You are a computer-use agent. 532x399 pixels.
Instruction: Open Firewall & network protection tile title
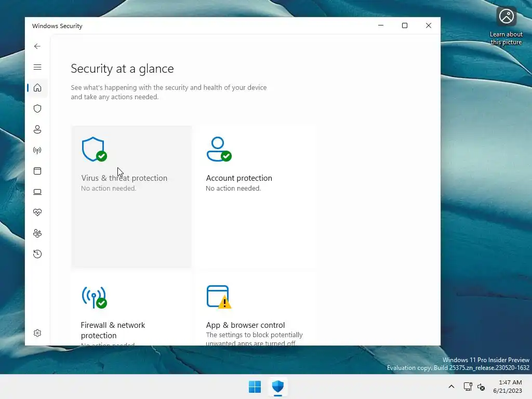coord(113,330)
